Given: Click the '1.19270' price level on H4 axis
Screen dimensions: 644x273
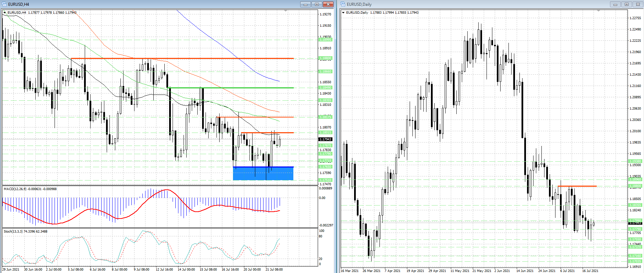Looking at the screenshot, I should pos(326,14).
